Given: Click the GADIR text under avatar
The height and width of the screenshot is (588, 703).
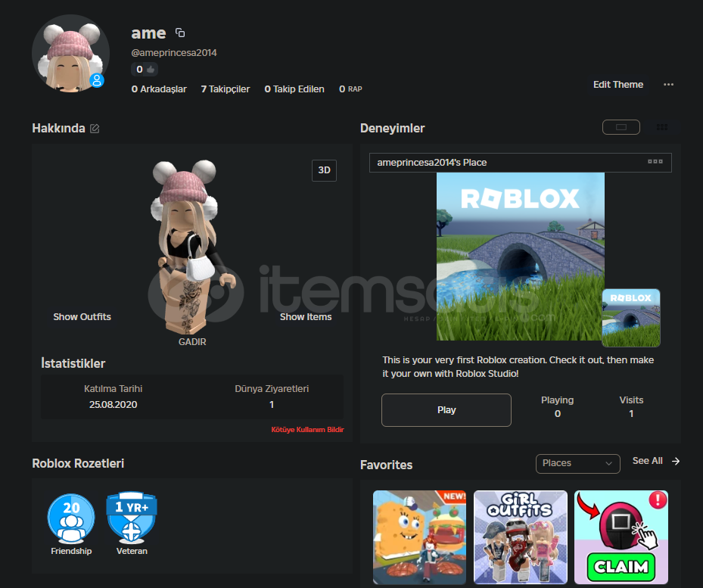Looking at the screenshot, I should click(192, 342).
